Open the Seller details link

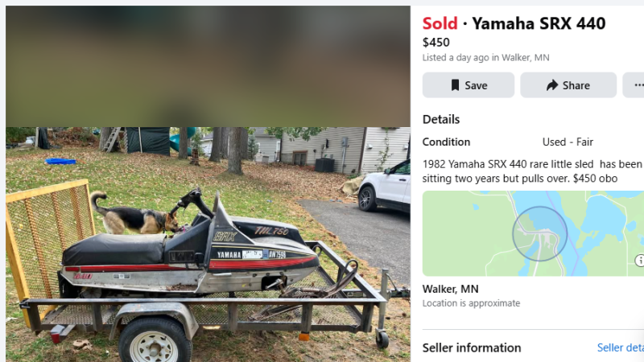(620, 348)
